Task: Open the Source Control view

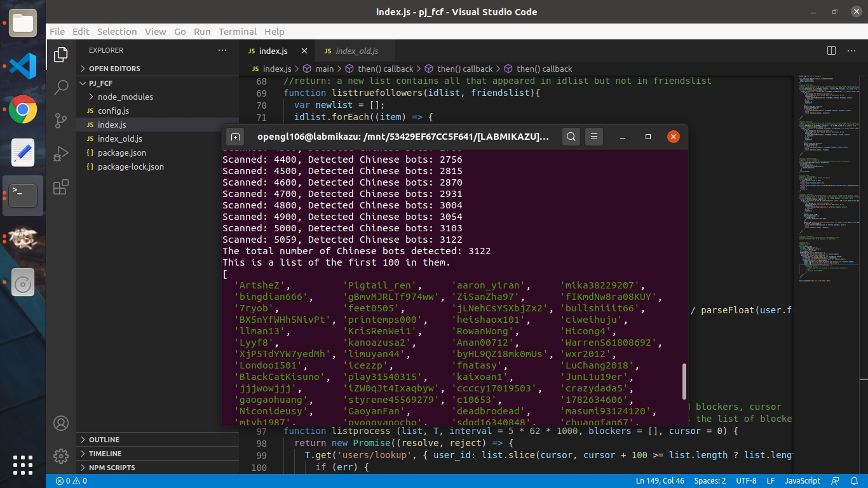Action: coord(61,121)
